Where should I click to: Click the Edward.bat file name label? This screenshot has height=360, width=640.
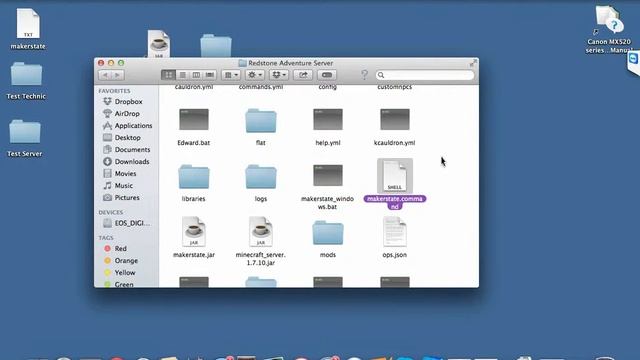[194, 143]
